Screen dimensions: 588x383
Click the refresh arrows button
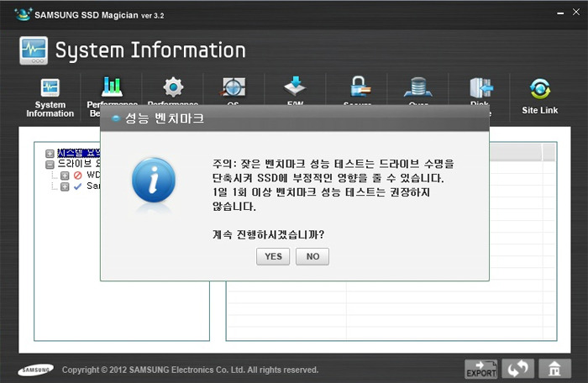click(518, 369)
